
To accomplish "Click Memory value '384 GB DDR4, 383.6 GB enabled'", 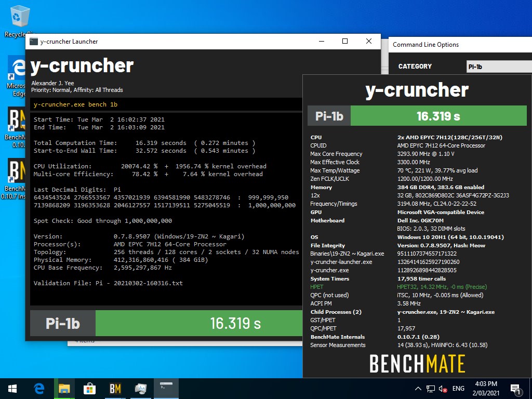I will [x=441, y=187].
